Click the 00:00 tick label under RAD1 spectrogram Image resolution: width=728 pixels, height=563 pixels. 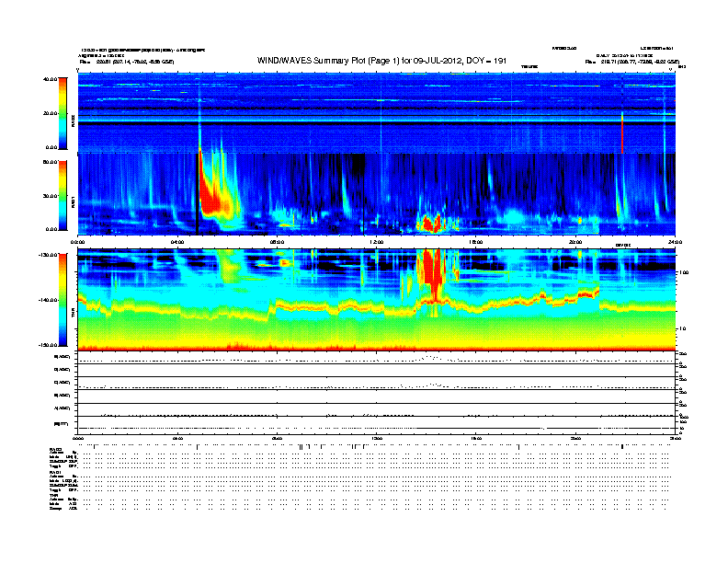coord(77,242)
